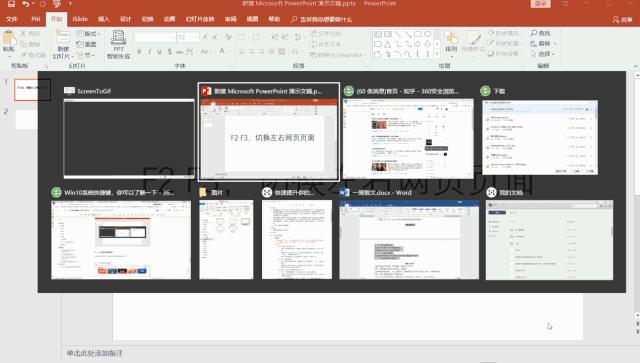Select the 图片 folder window thumbnail
Viewport: 640px width, 363px height.
(226, 240)
